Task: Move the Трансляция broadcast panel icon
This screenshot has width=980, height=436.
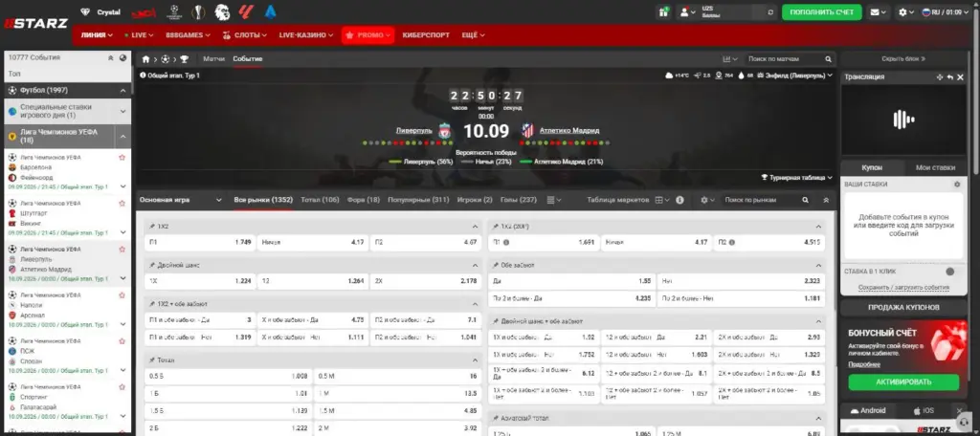Action: (940, 76)
